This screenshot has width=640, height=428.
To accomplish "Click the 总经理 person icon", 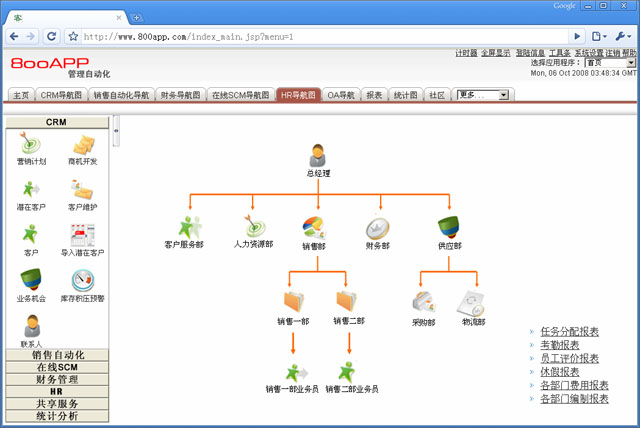I will pos(317,155).
